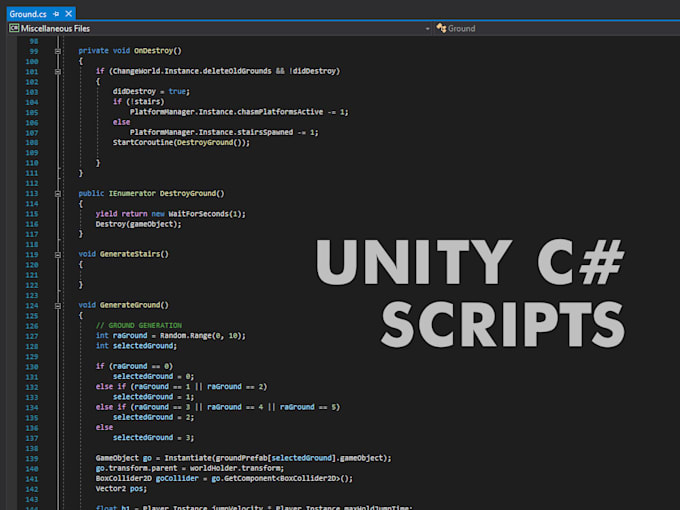Pin the Ground.cs tab
Screen dimensions: 680x510
[56, 14]
